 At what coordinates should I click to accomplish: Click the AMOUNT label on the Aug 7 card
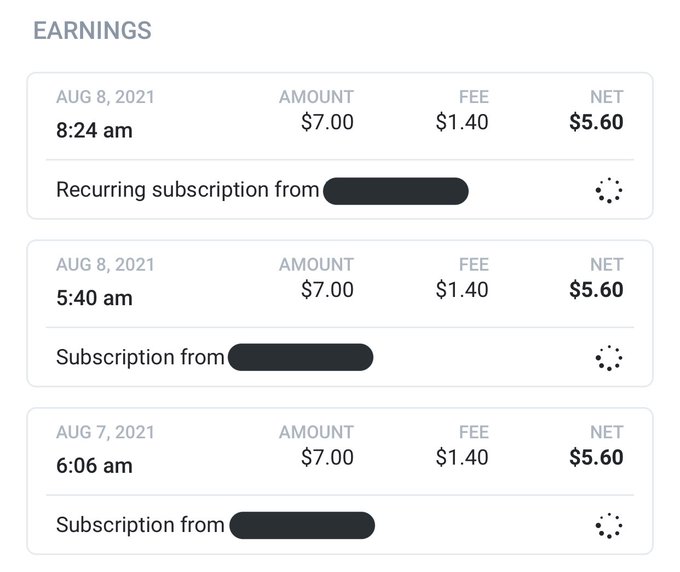click(316, 432)
